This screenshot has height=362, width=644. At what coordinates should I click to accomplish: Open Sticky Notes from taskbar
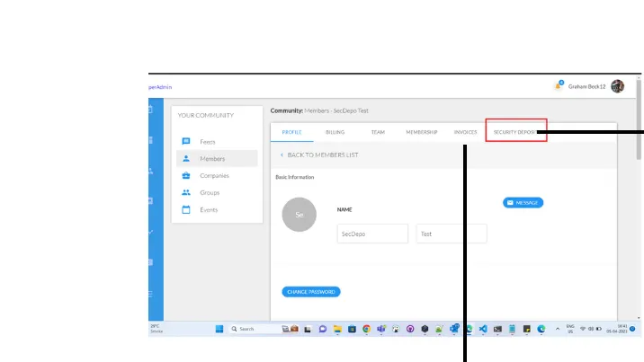point(526,329)
